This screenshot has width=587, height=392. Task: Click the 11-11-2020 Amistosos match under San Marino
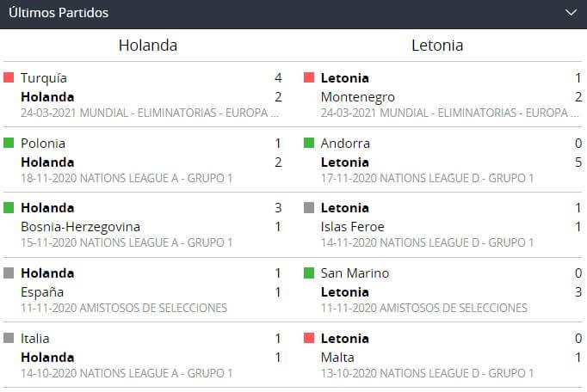point(423,308)
